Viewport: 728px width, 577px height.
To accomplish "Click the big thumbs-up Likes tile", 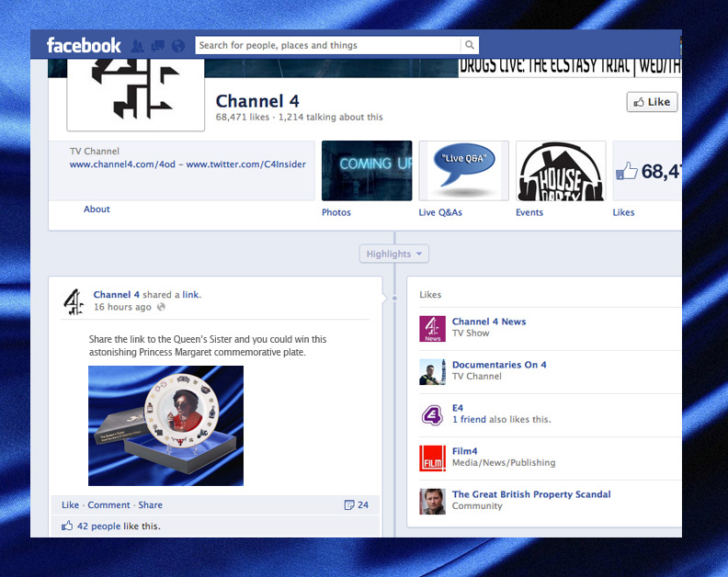I will (647, 171).
